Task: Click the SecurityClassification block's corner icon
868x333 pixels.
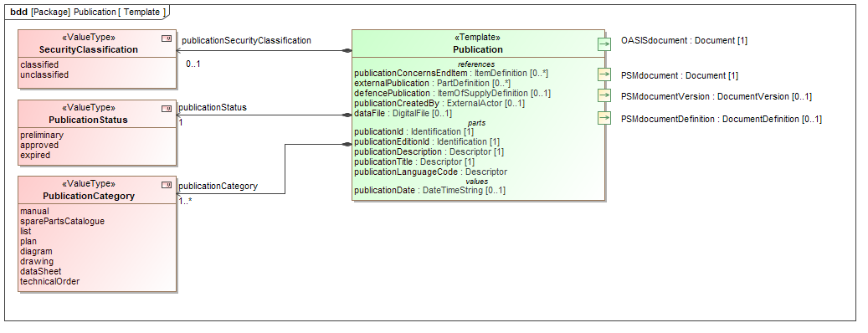Action: pyautogui.click(x=166, y=38)
